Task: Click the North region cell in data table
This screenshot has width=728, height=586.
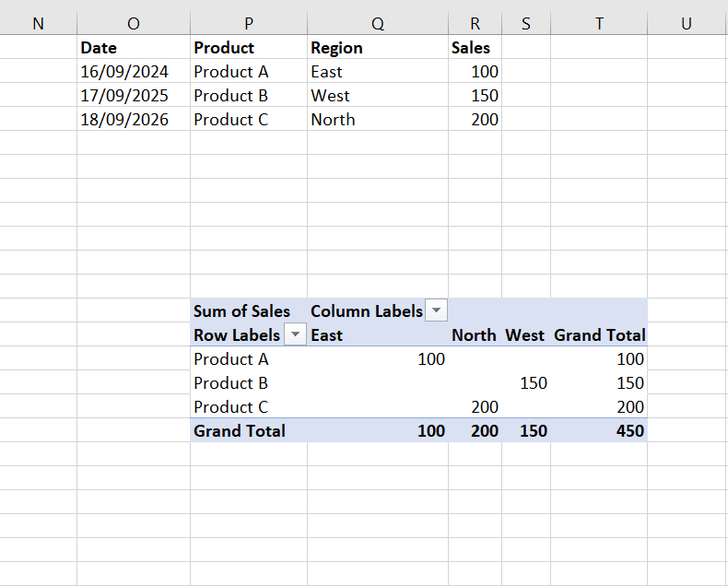Action: (x=333, y=120)
